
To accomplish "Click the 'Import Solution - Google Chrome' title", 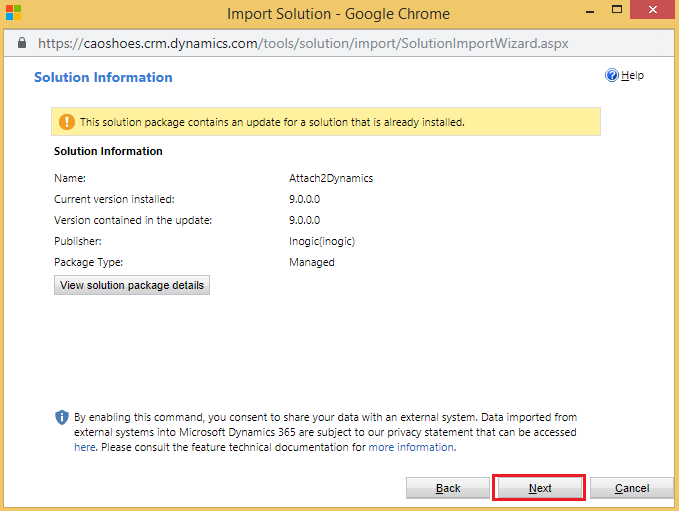I will [339, 14].
